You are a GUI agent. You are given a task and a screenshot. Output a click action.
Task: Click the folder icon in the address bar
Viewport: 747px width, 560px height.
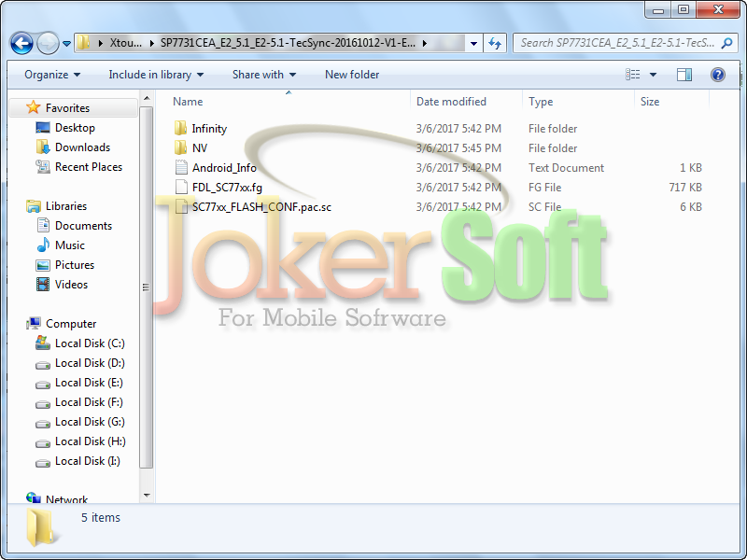(x=83, y=43)
